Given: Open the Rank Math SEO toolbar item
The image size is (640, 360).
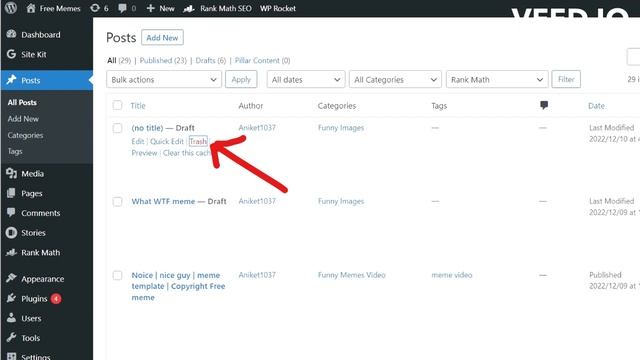Looking at the screenshot, I should 218,8.
